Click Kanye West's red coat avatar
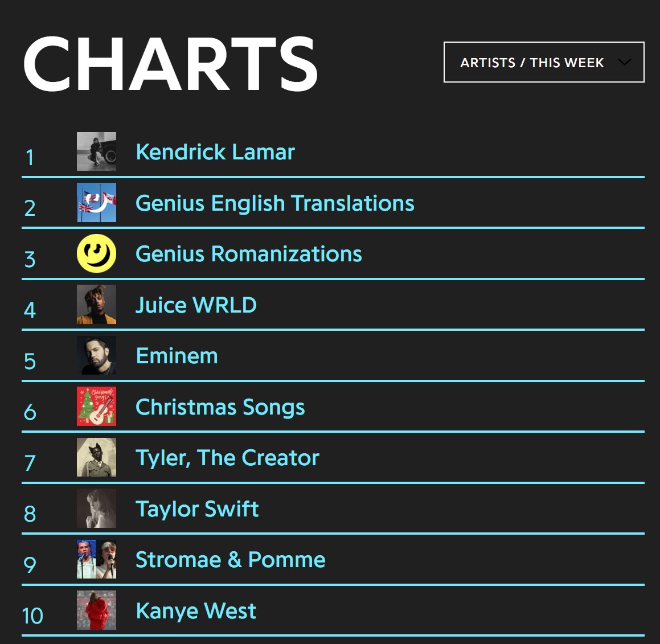 [96, 610]
